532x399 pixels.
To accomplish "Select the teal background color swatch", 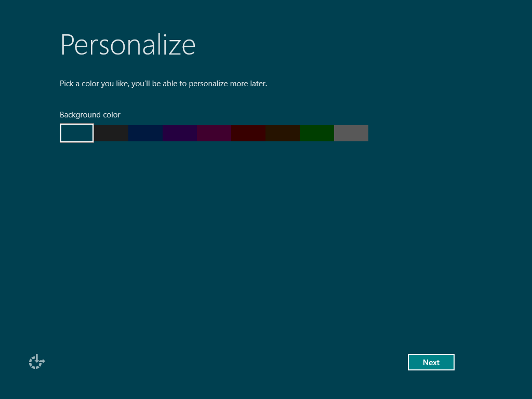I will tap(77, 133).
